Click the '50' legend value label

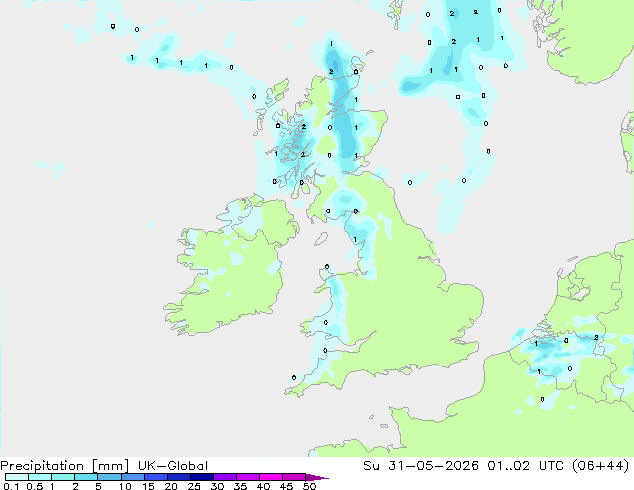[x=309, y=486]
